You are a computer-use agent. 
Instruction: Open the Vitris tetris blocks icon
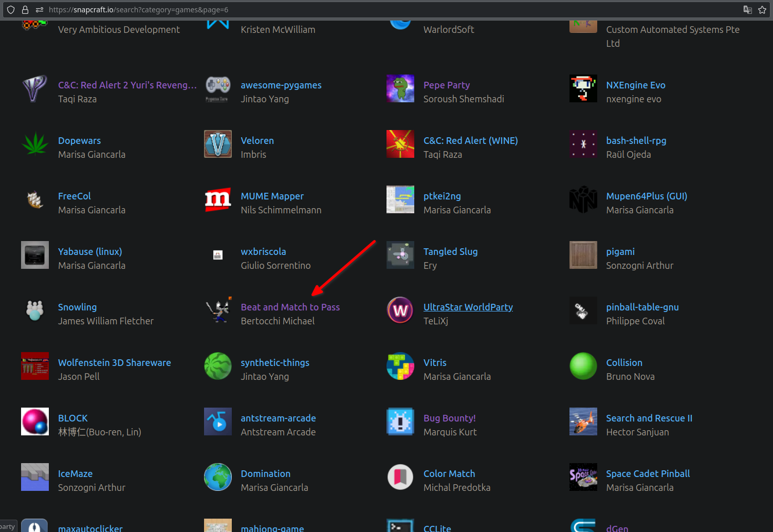click(400, 366)
